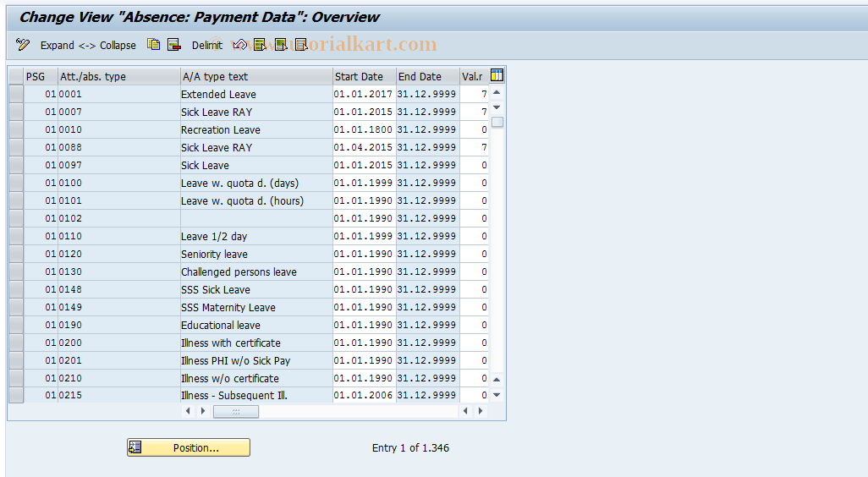The image size is (868, 477).
Task: Click the Expand <-> Collapse button
Action: 88,46
